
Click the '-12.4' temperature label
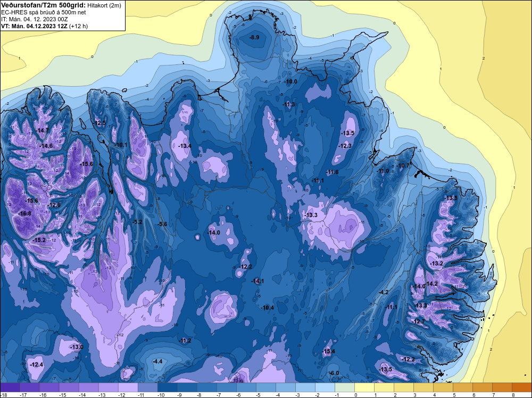click(36, 365)
